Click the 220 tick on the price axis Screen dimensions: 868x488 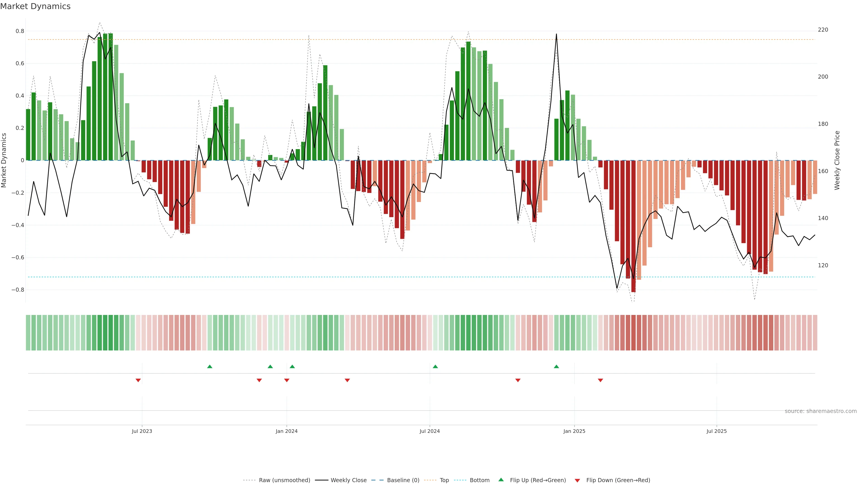point(823,30)
